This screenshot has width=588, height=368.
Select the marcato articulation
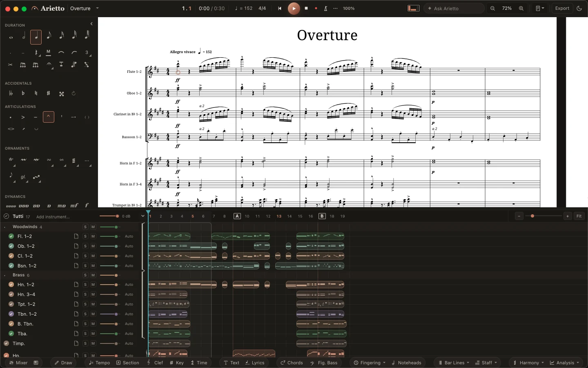[x=49, y=117]
